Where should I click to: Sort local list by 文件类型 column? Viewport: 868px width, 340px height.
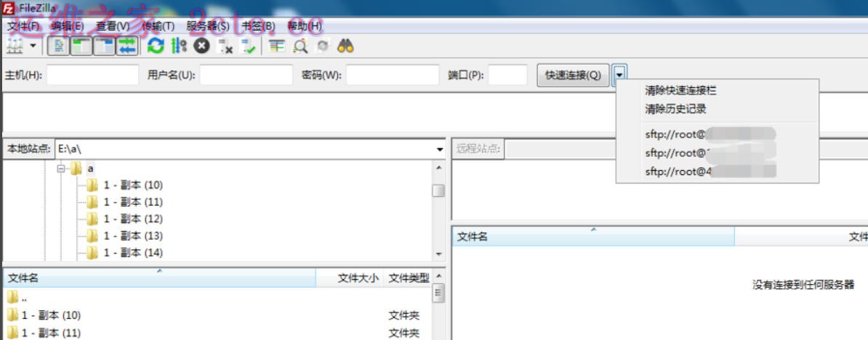(409, 278)
